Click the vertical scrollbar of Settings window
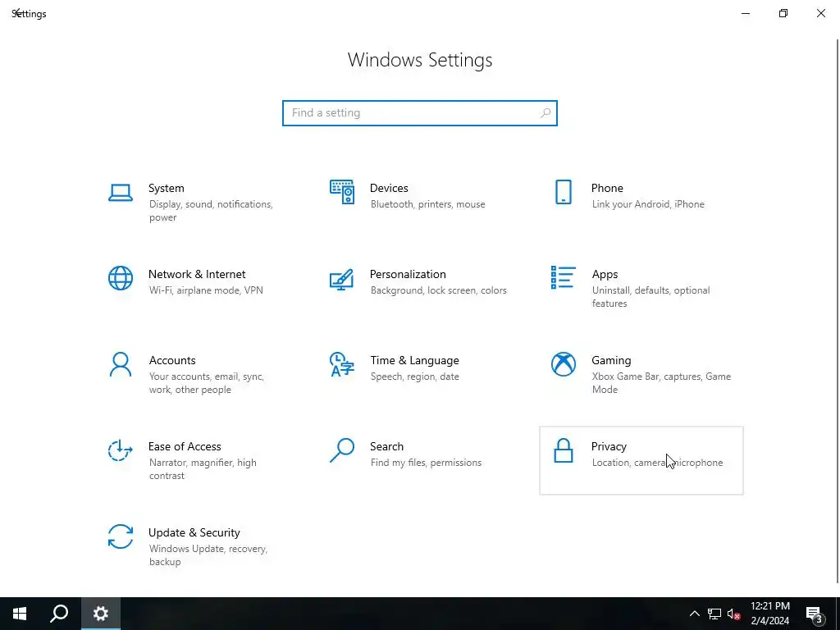840x630 pixels. (837, 311)
